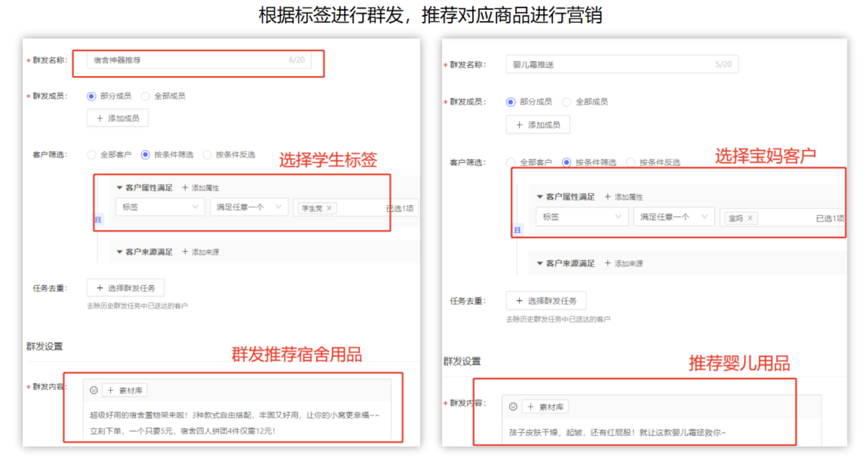868x456 pixels.
Task: Remove the 宝妈 tag with its X
Action: [x=750, y=218]
